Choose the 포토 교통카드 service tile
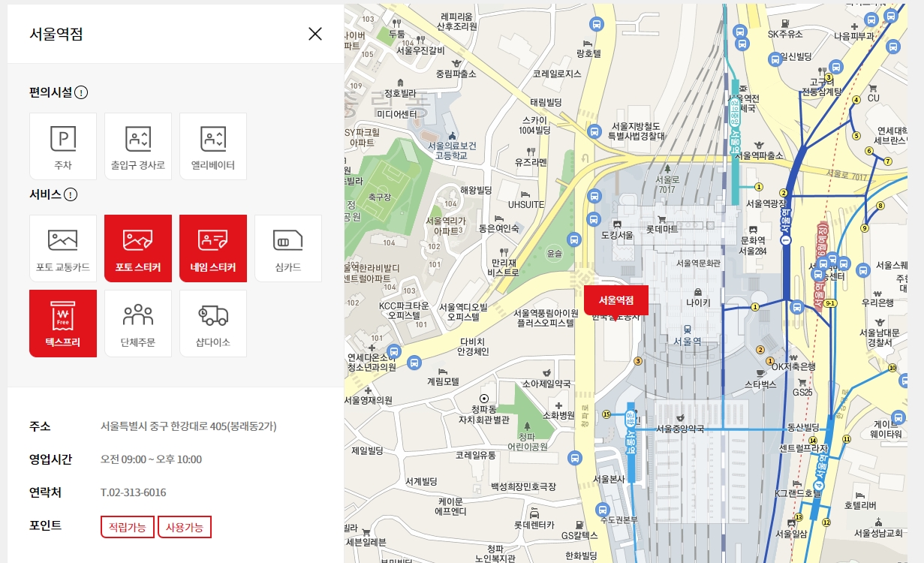 tap(63, 248)
